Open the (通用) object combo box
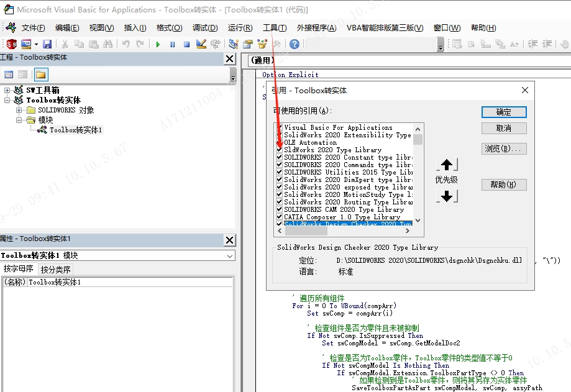 click(409, 60)
